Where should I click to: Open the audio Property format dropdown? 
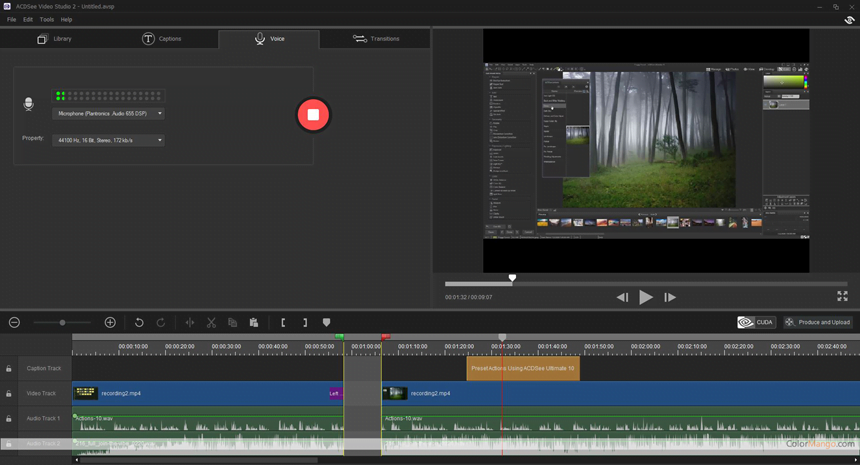tap(108, 140)
